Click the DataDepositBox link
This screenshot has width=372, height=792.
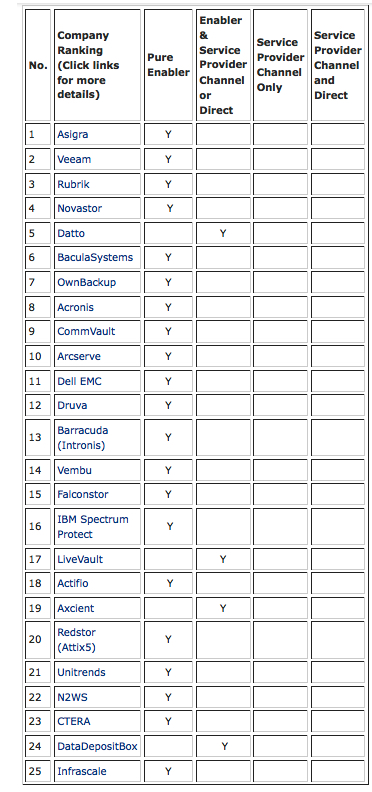tap(97, 746)
